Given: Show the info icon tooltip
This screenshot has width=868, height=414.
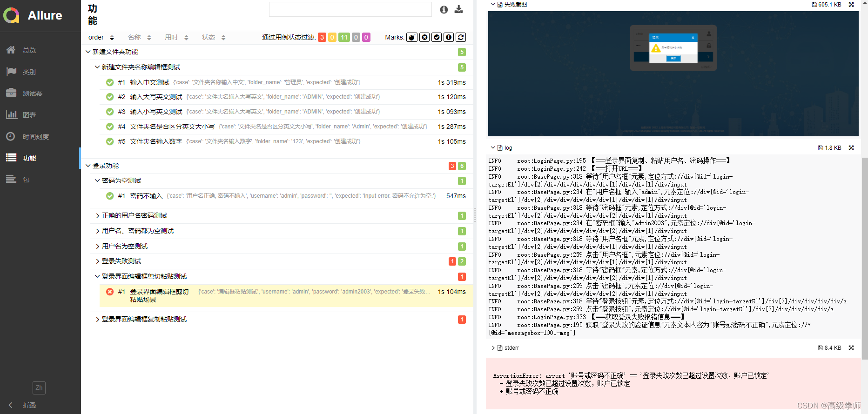Looking at the screenshot, I should click(x=444, y=9).
